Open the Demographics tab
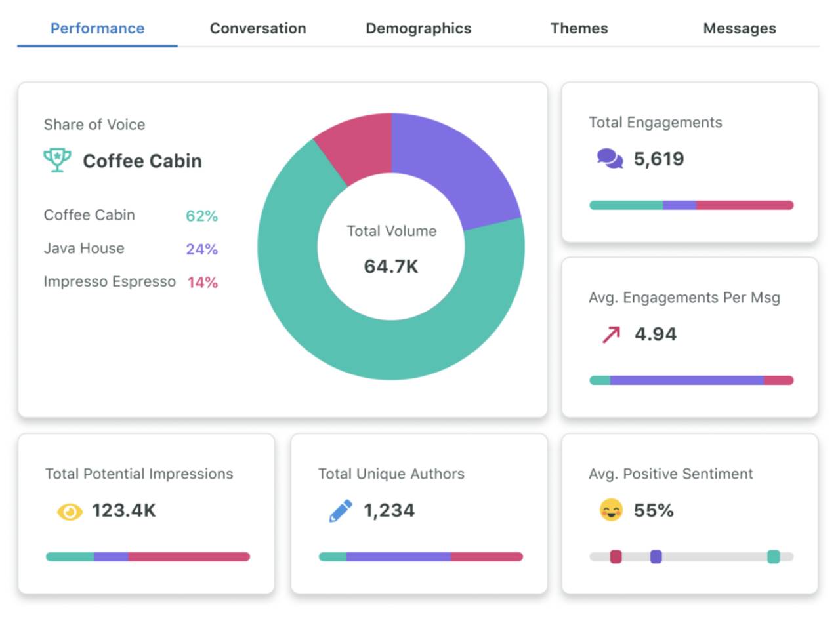840x625 pixels. pyautogui.click(x=418, y=28)
